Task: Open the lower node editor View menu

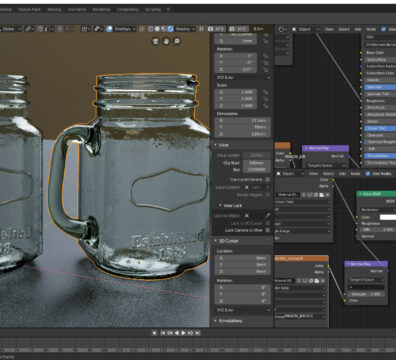Action: 313,174
